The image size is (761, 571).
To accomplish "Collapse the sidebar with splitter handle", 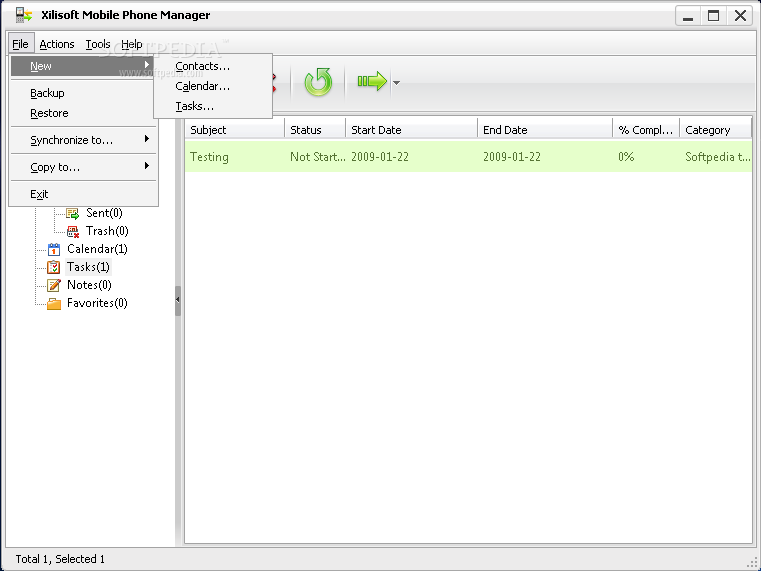I will coord(178,300).
